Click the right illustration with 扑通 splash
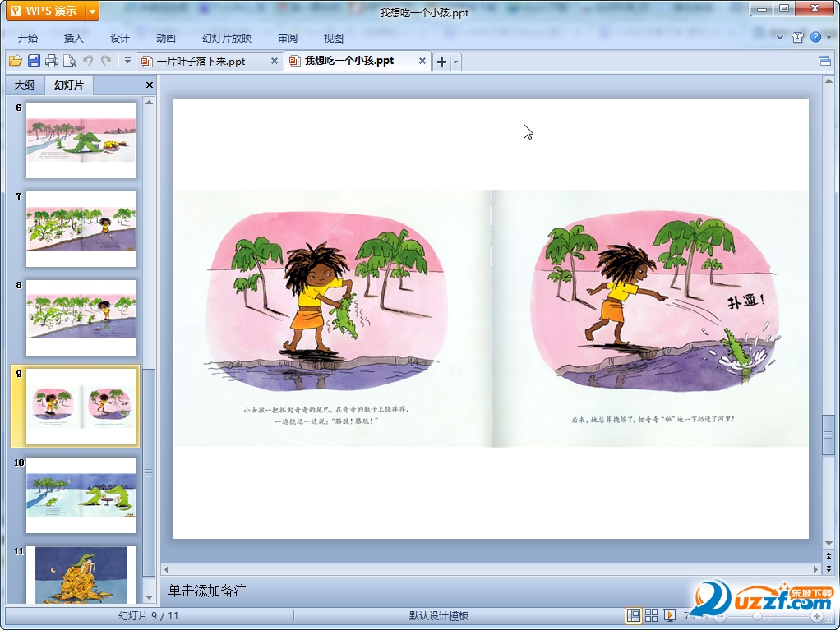Screen dimensions: 840x630 (654, 299)
